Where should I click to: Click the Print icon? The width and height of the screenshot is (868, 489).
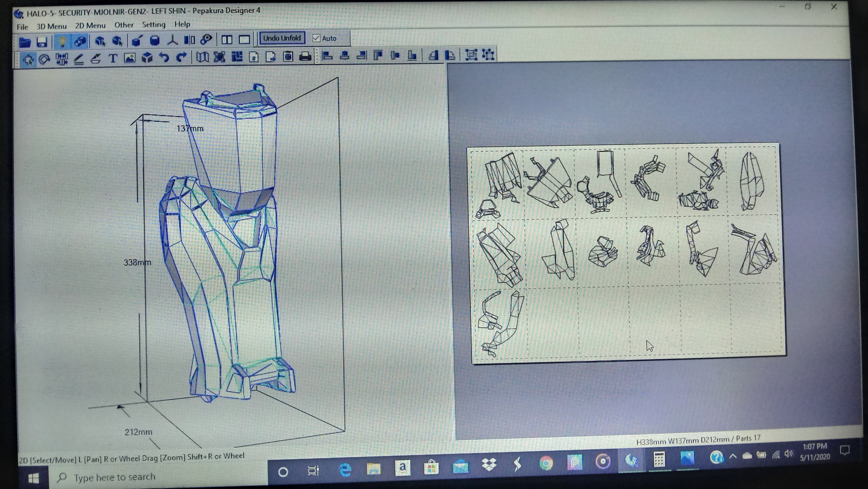305,56
